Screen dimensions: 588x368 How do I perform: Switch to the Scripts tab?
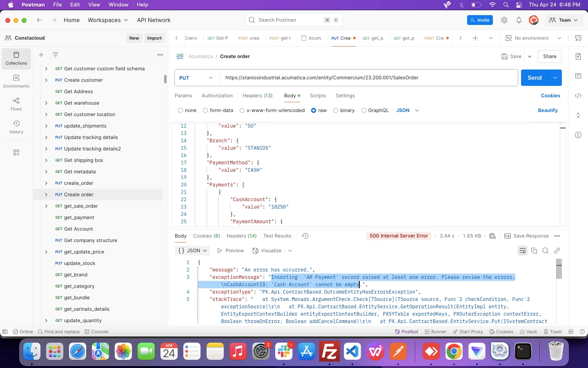318,96
